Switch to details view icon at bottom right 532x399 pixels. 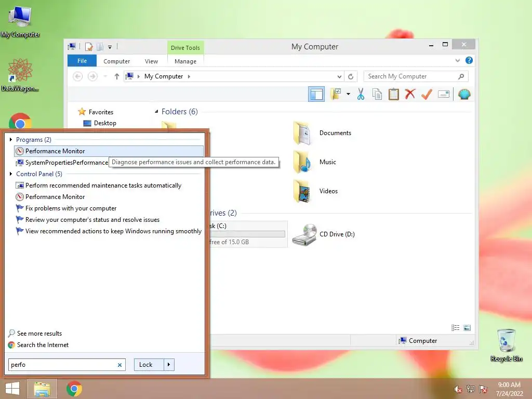click(x=455, y=327)
